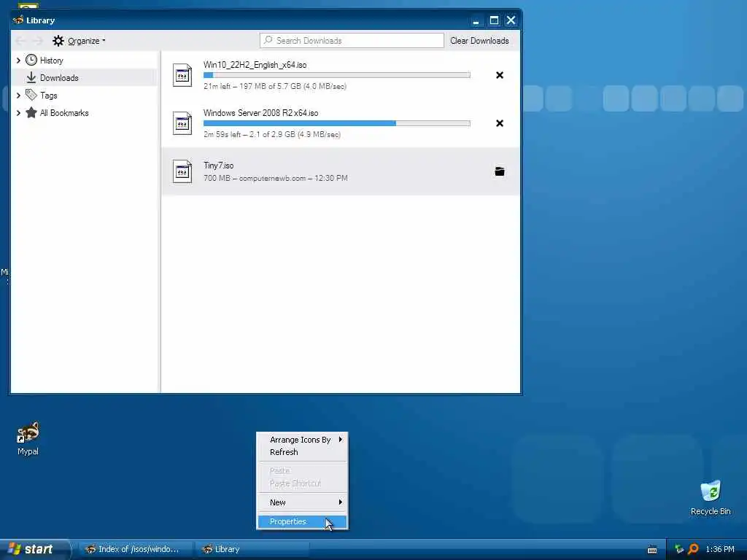Open the New submenu in context menu

[303, 502]
